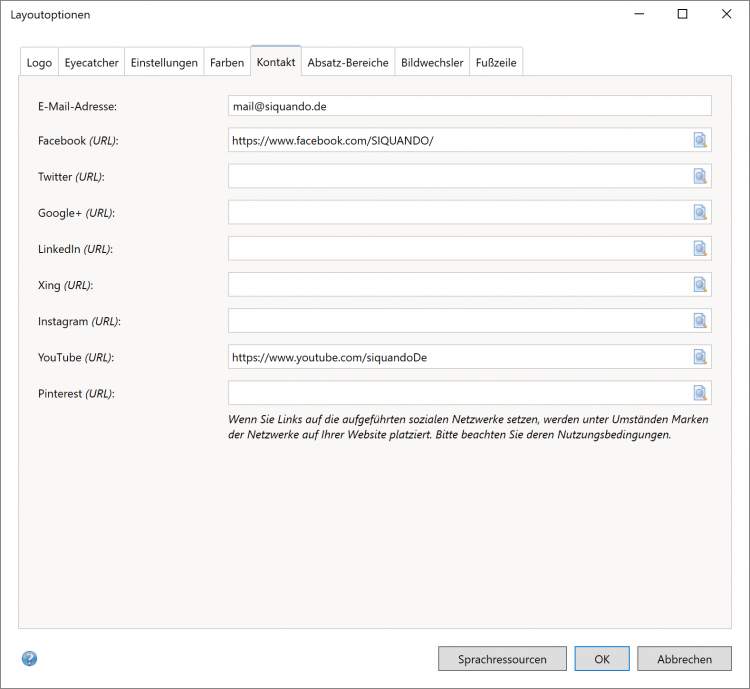Go to the Farben tab
This screenshot has height=689, width=750.
point(227,62)
